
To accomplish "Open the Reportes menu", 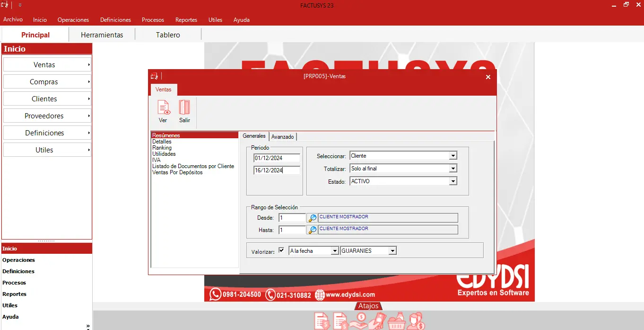I will [x=186, y=20].
